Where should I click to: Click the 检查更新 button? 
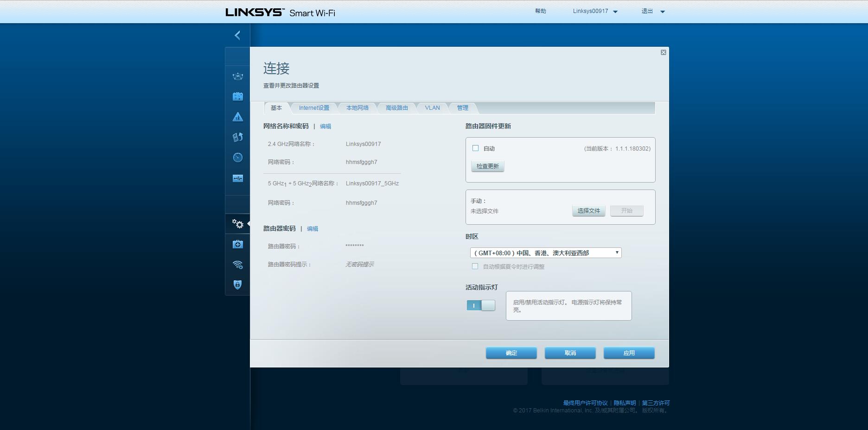pos(487,166)
